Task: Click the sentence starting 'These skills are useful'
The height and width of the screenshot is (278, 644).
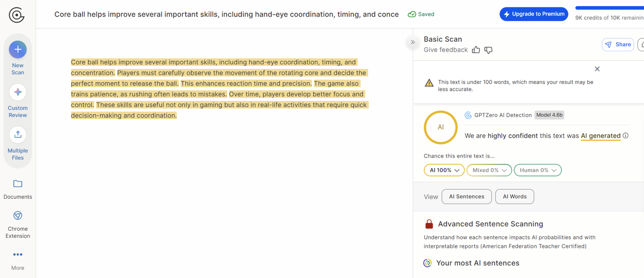Action: (219, 110)
